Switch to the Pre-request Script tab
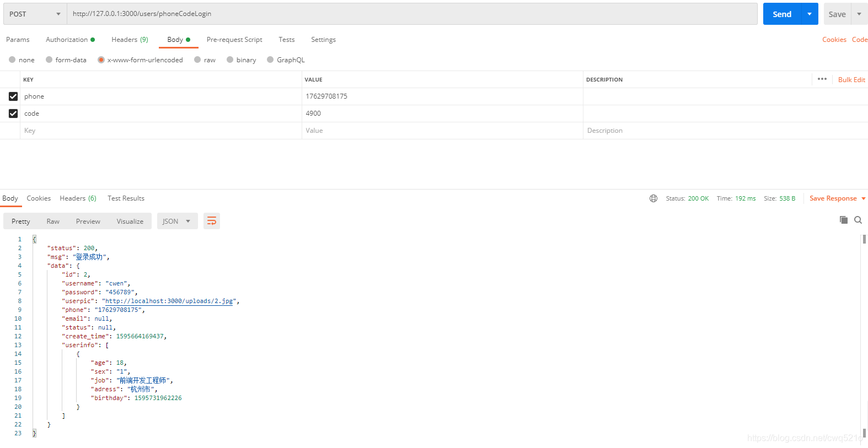 (x=234, y=40)
